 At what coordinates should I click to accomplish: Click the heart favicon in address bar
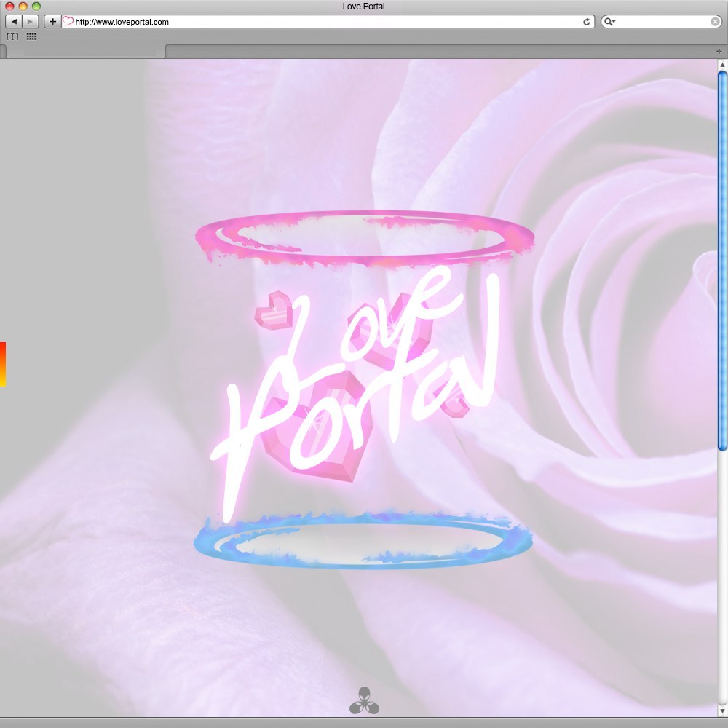(x=68, y=22)
